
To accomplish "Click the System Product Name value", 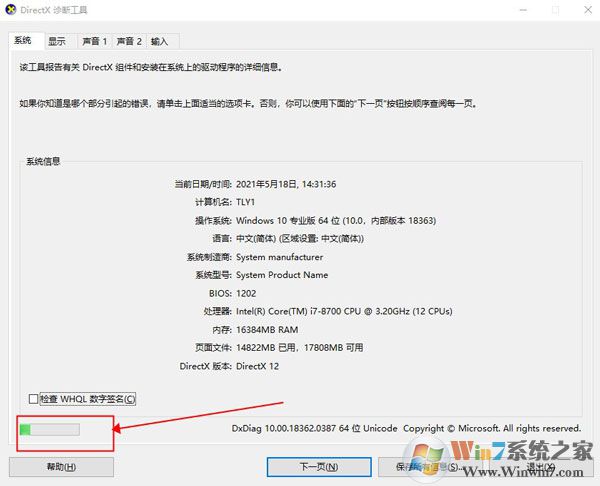I will pyautogui.click(x=282, y=275).
